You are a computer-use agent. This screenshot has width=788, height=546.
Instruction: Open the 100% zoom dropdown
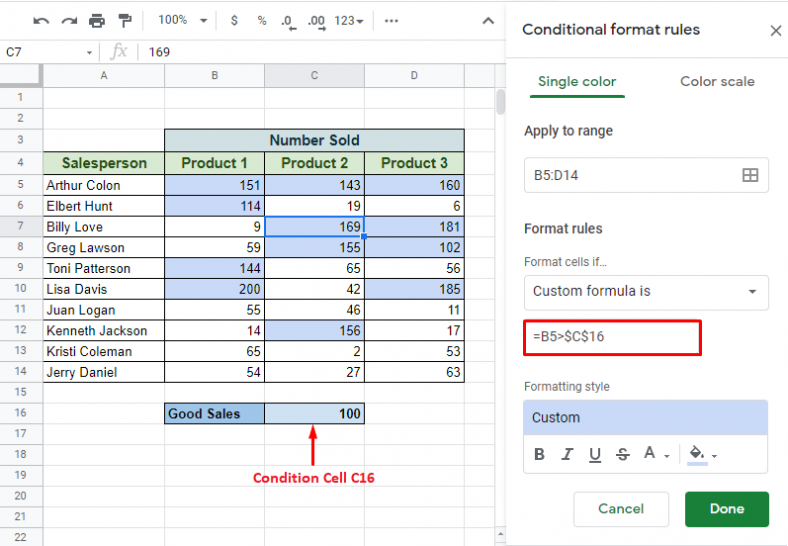(184, 20)
